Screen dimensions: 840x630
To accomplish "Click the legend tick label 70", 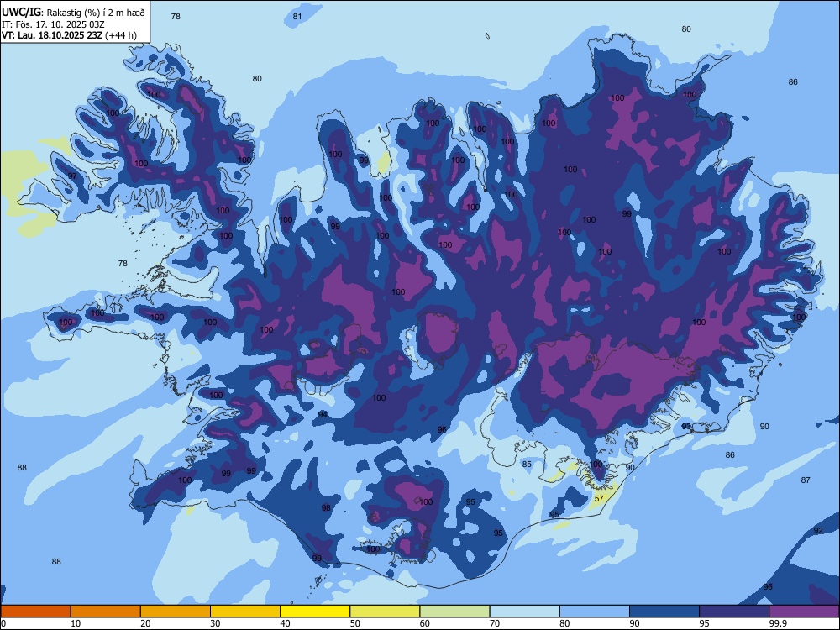I will (495, 623).
